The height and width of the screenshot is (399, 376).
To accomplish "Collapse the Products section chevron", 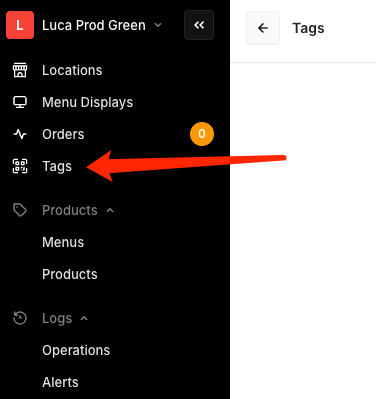I will tap(110, 210).
